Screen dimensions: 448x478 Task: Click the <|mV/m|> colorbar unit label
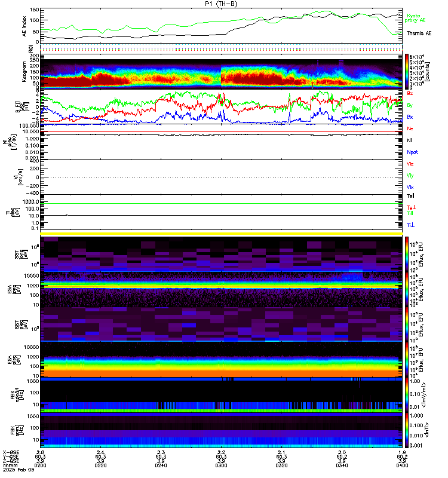point(424,396)
